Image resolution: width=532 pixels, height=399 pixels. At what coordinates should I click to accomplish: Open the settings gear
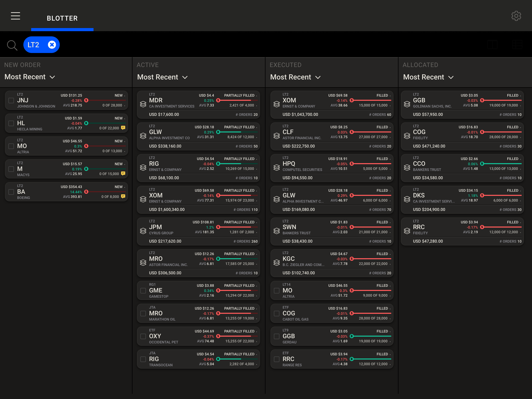pos(516,16)
